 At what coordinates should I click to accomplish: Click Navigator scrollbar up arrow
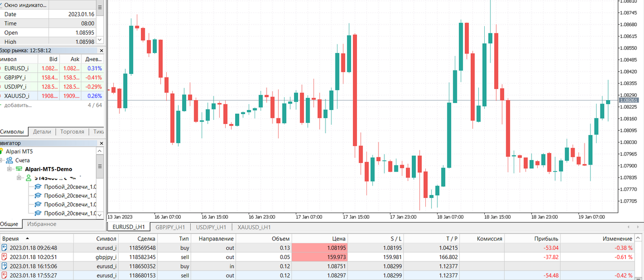(100, 151)
